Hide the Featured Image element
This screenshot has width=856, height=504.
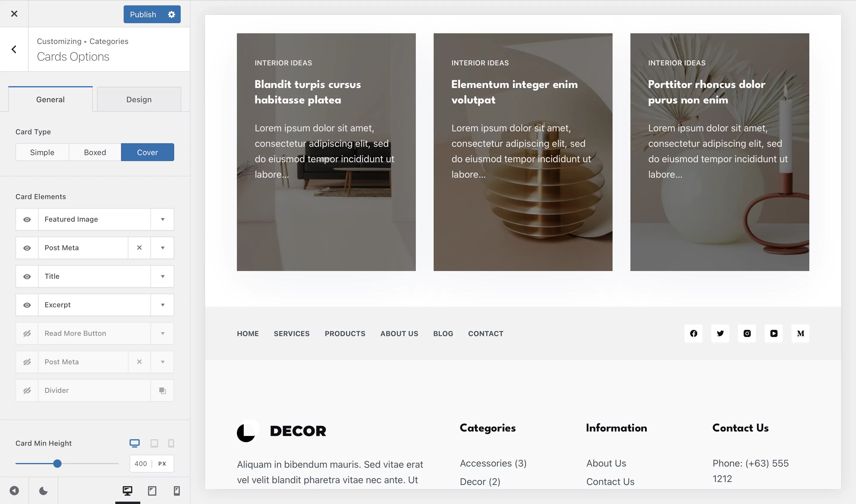pyautogui.click(x=27, y=219)
